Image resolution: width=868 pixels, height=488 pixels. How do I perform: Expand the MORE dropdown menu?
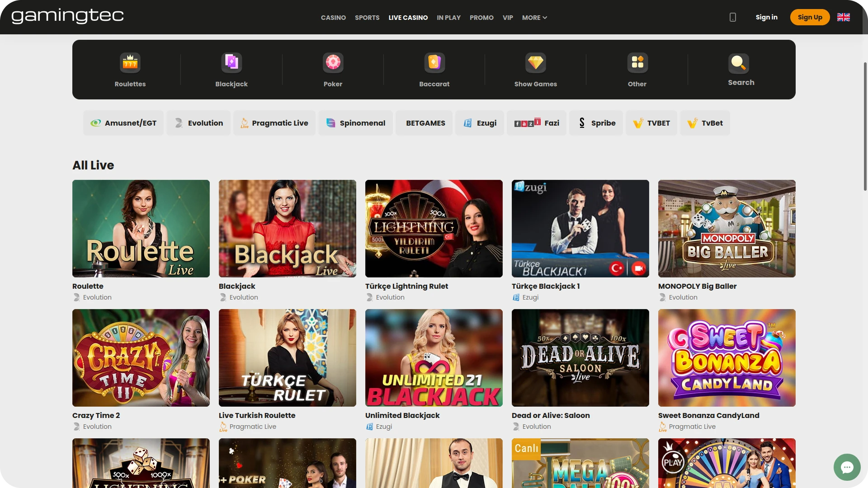534,18
